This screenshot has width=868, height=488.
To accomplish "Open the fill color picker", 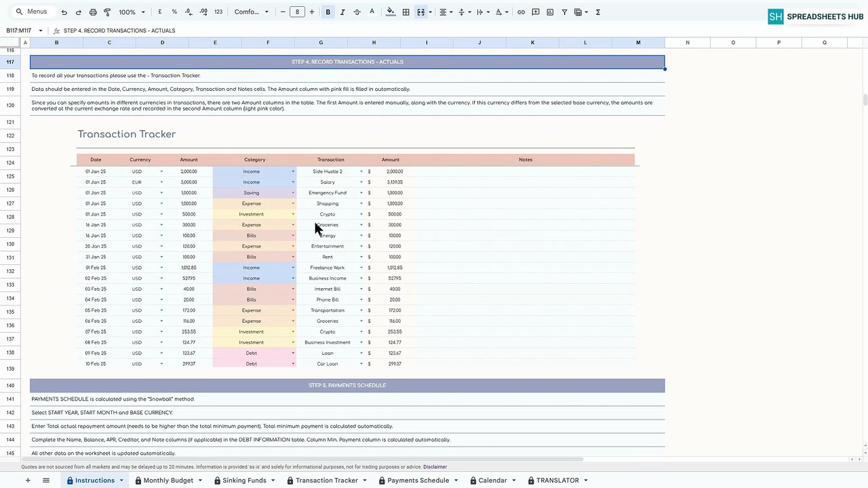I will [x=391, y=12].
